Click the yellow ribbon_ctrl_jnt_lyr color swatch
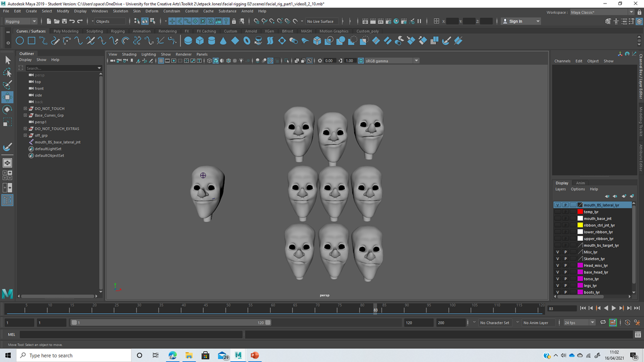 (580, 225)
